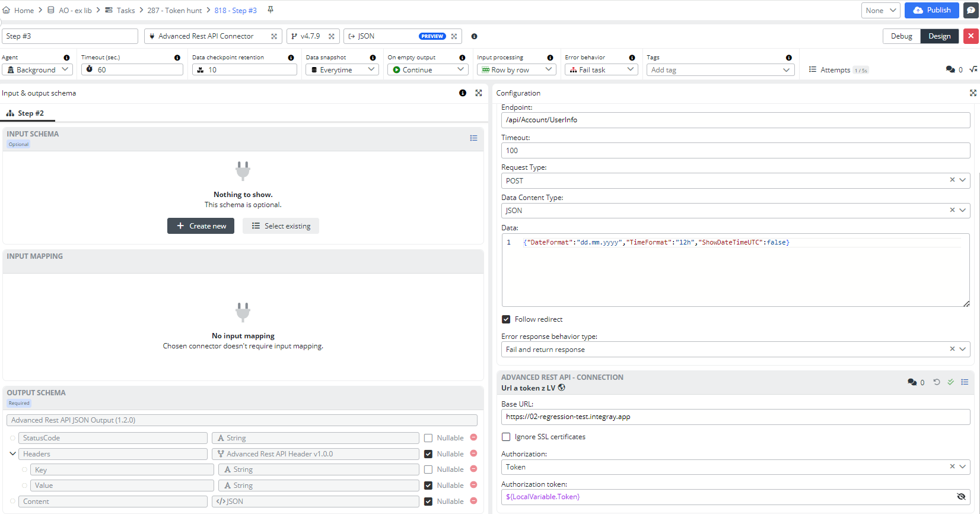Expand the Input & output schema panel

[479, 93]
